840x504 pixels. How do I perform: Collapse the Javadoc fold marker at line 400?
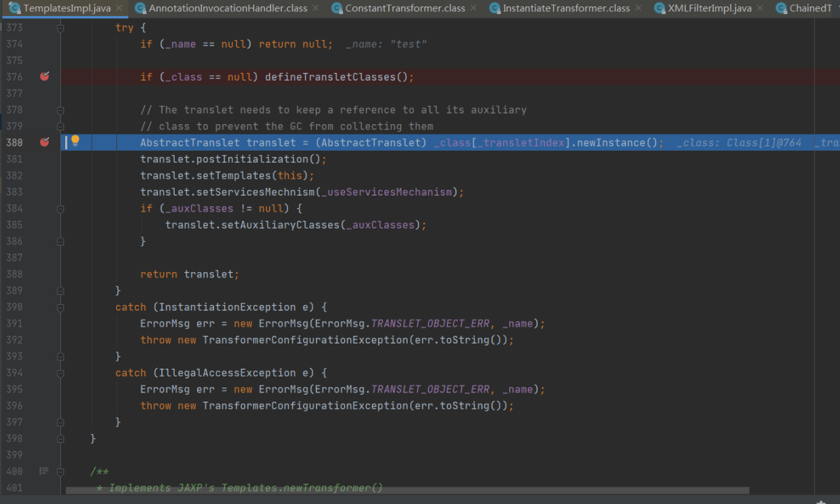click(x=60, y=471)
